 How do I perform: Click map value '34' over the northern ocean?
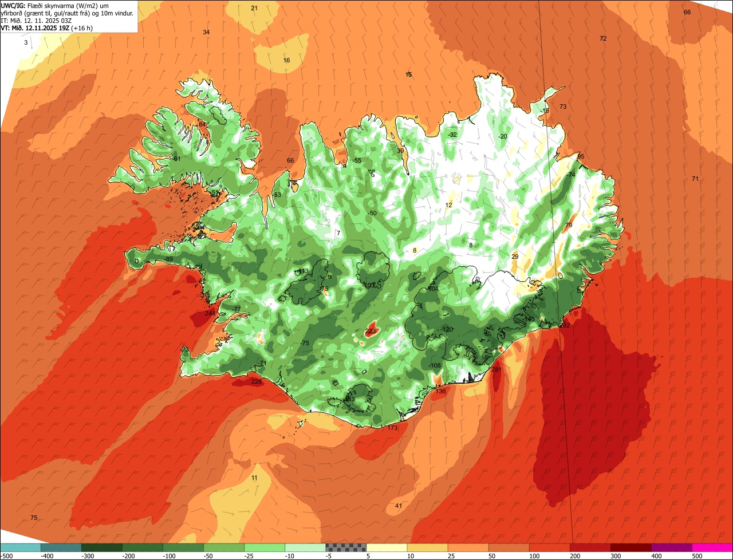click(x=206, y=32)
